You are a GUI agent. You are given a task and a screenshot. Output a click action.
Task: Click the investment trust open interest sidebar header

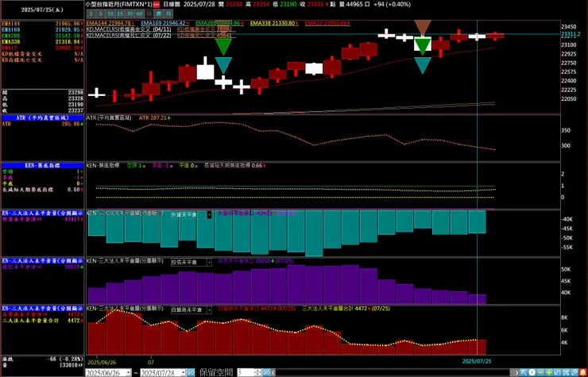pyautogui.click(x=42, y=260)
